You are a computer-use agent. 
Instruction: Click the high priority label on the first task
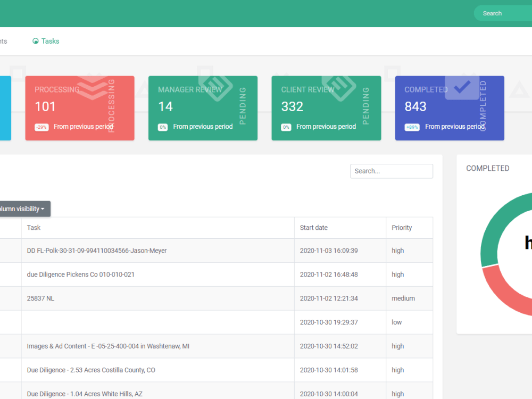[x=397, y=250]
